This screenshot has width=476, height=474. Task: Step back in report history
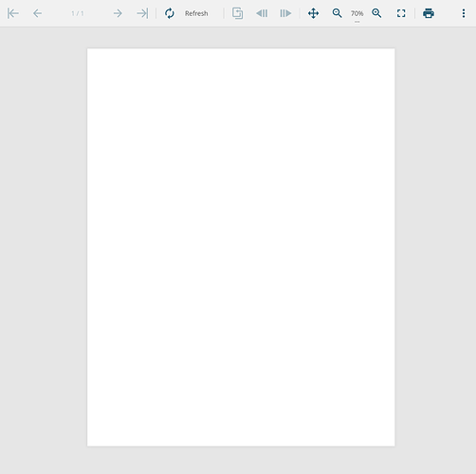262,13
